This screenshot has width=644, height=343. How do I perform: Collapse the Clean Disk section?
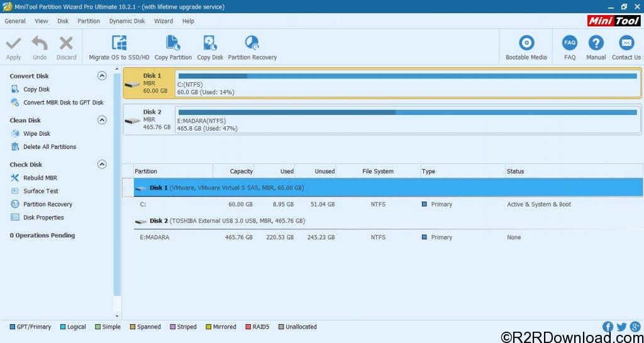(102, 120)
